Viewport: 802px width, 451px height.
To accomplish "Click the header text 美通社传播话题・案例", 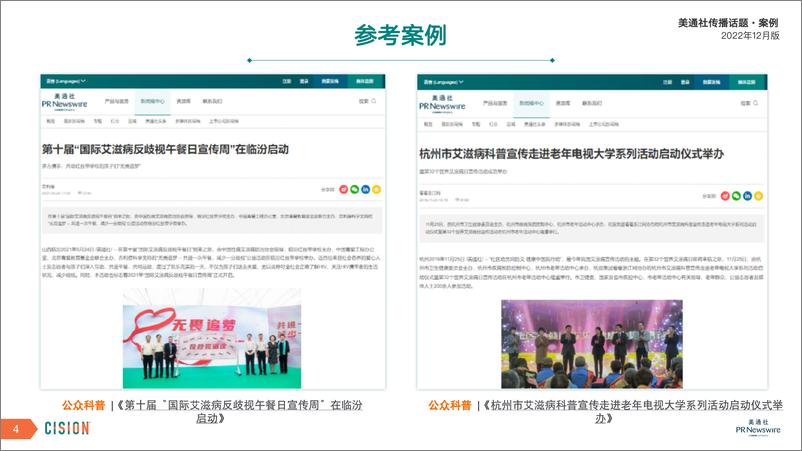I will tap(728, 23).
